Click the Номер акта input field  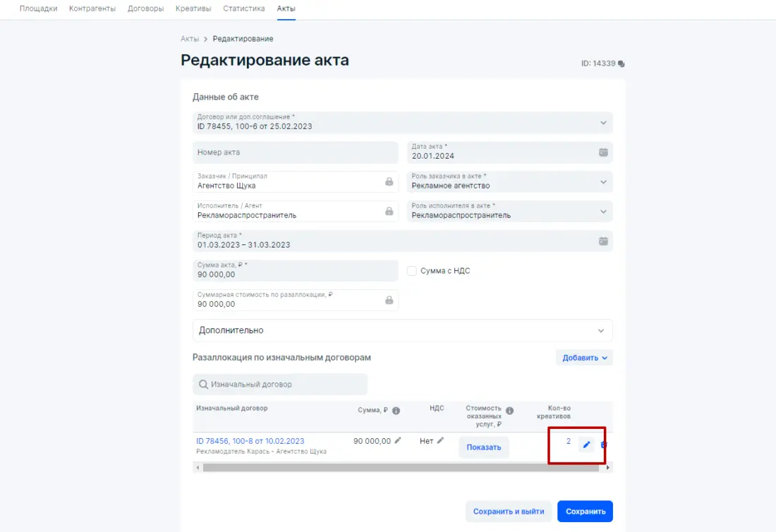coord(296,152)
